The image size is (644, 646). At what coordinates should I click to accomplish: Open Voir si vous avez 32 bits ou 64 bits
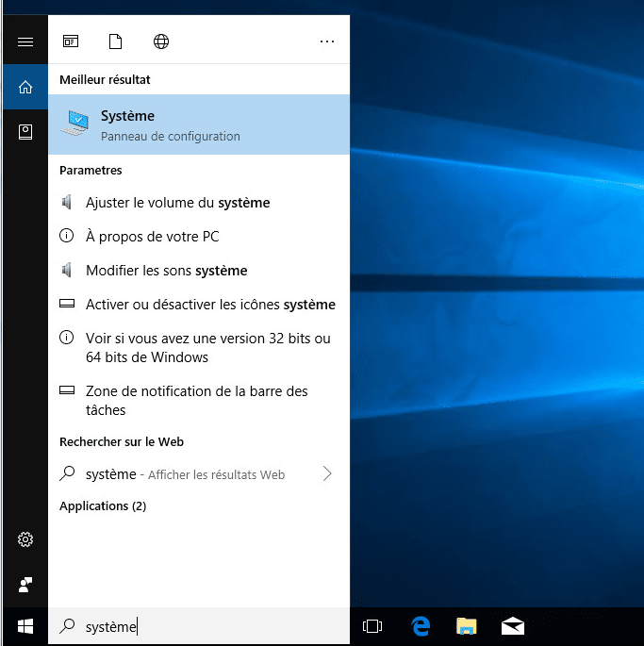click(x=199, y=348)
